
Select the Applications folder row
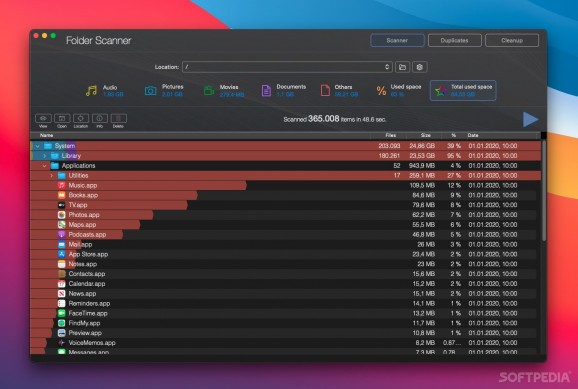click(286, 166)
